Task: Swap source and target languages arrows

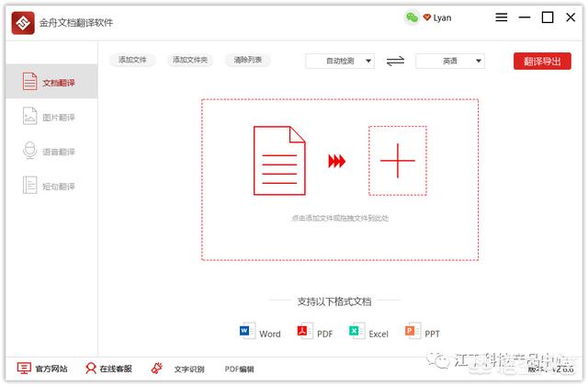Action: coord(395,61)
